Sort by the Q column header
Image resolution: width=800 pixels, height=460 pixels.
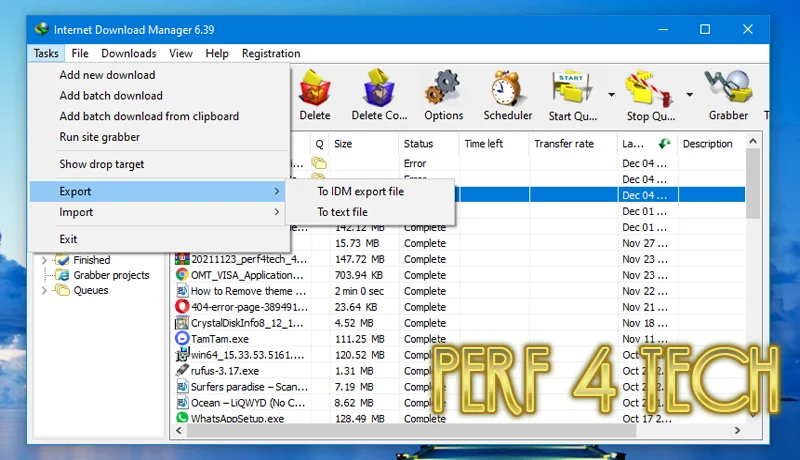click(x=319, y=144)
